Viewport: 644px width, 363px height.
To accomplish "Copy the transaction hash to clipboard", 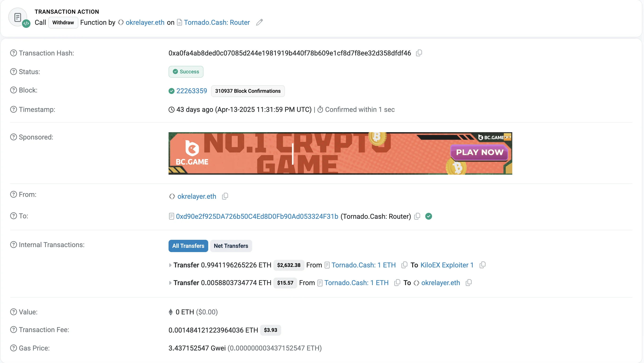I will [419, 53].
